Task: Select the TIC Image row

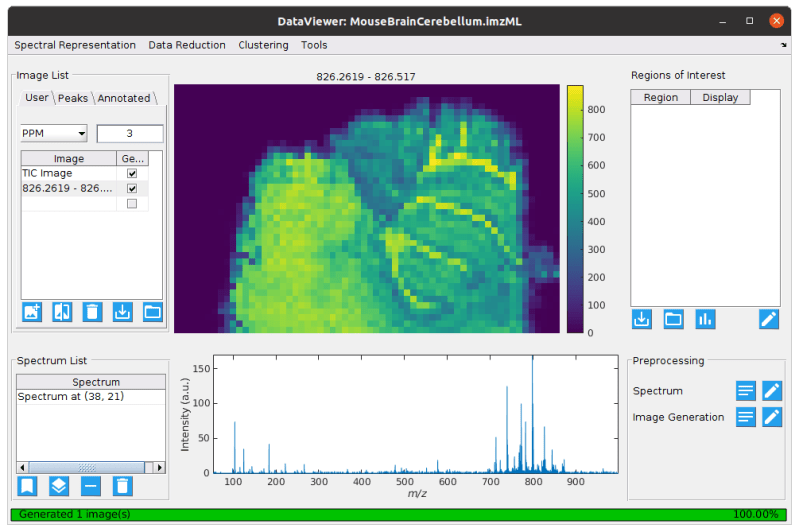Action: pos(69,173)
